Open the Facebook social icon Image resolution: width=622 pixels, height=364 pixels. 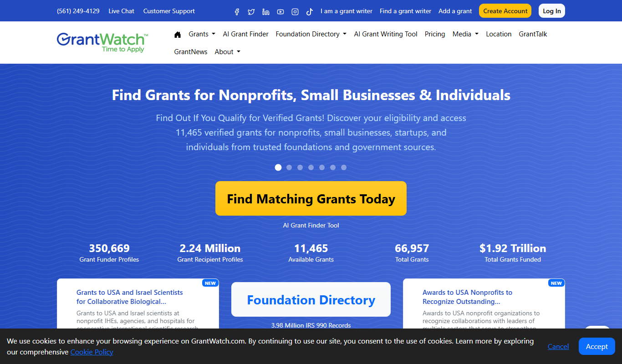(x=237, y=12)
